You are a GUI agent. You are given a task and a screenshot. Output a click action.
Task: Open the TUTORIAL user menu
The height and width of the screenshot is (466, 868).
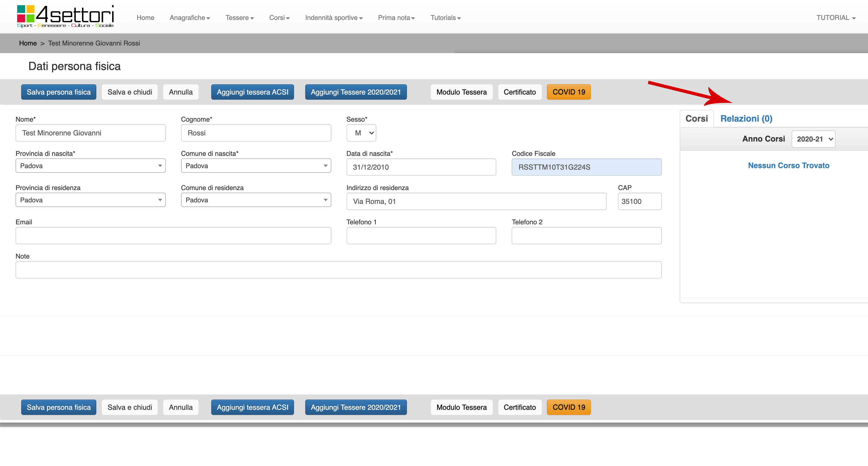click(x=836, y=18)
